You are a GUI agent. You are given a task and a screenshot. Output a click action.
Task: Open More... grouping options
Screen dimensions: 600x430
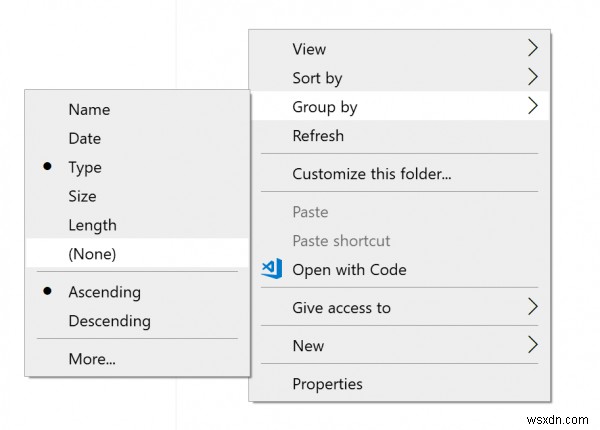point(92,359)
